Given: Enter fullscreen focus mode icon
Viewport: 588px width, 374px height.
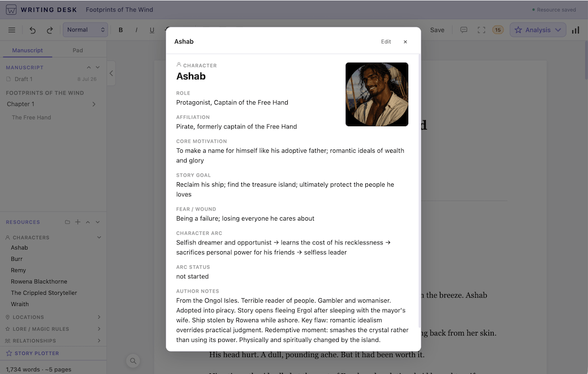Looking at the screenshot, I should pos(482,30).
